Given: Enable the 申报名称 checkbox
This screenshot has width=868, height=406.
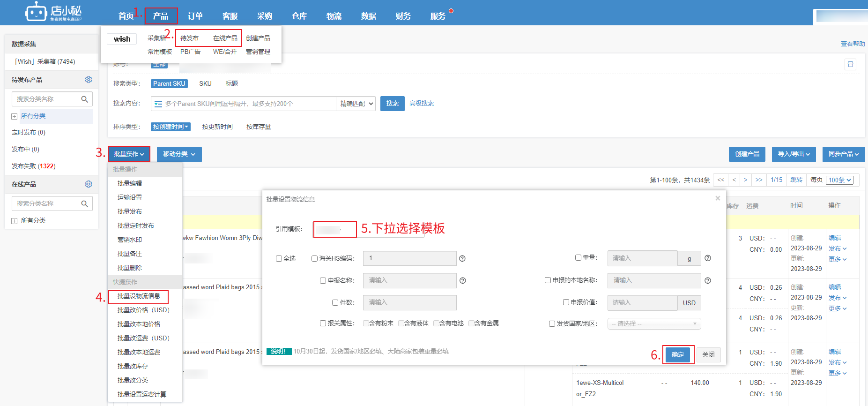Looking at the screenshot, I should coord(323,280).
